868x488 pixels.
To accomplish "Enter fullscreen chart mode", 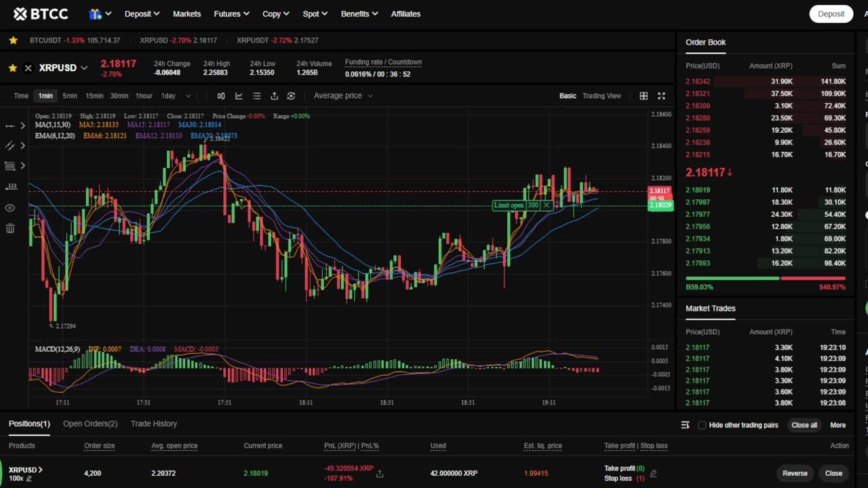I will point(661,96).
